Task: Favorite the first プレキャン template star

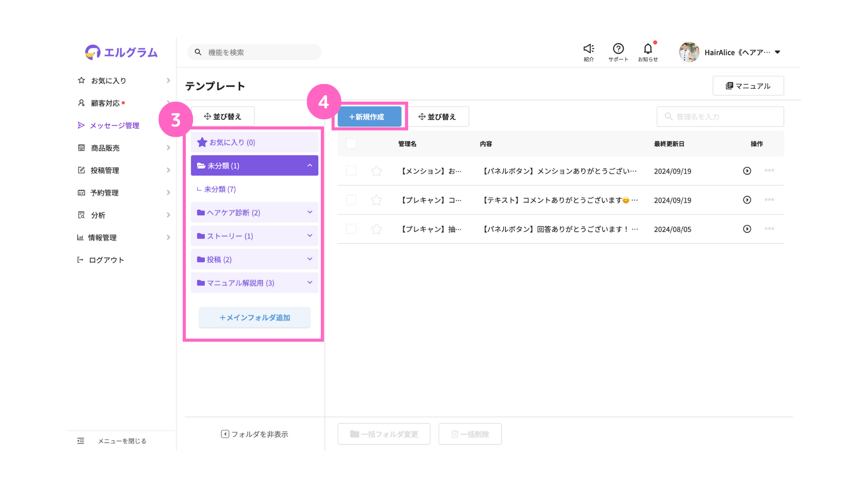Action: pos(376,200)
